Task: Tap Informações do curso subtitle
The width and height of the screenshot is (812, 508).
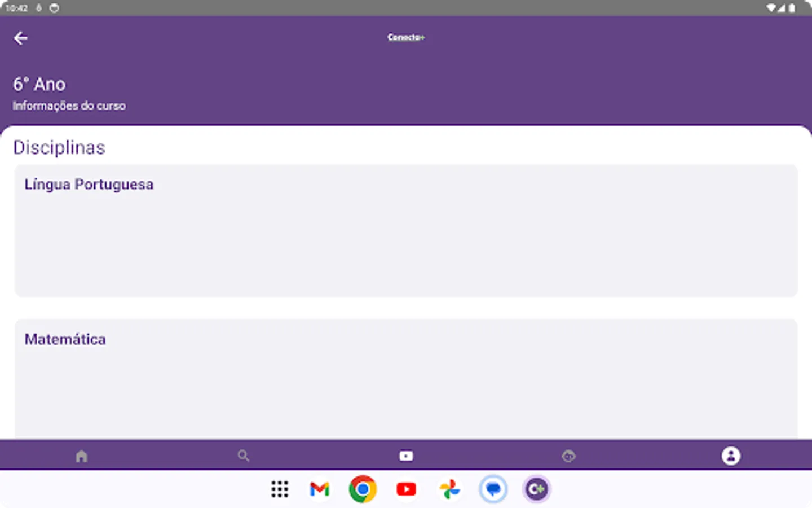Action: (x=69, y=106)
